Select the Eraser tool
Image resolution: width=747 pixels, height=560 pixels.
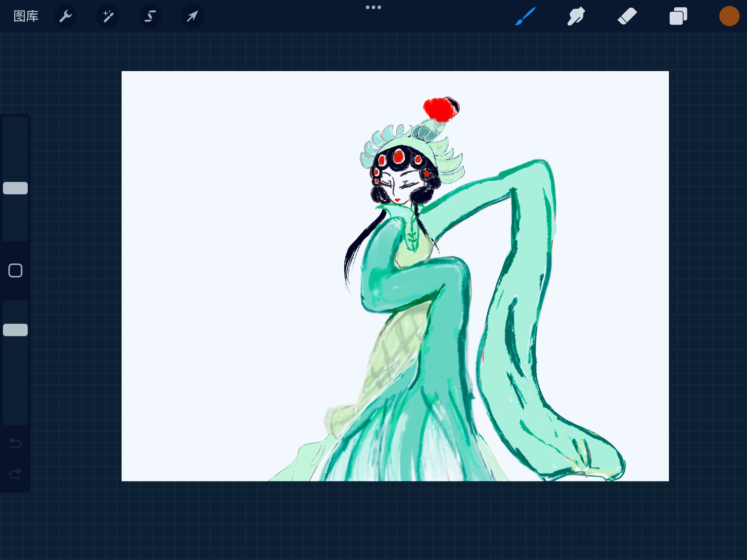pos(627,16)
